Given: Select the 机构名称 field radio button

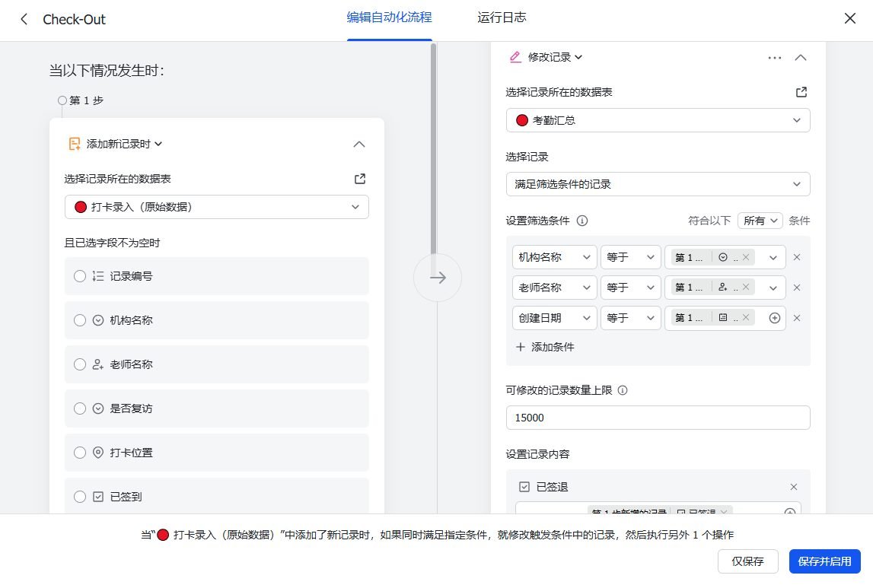Looking at the screenshot, I should pos(80,320).
